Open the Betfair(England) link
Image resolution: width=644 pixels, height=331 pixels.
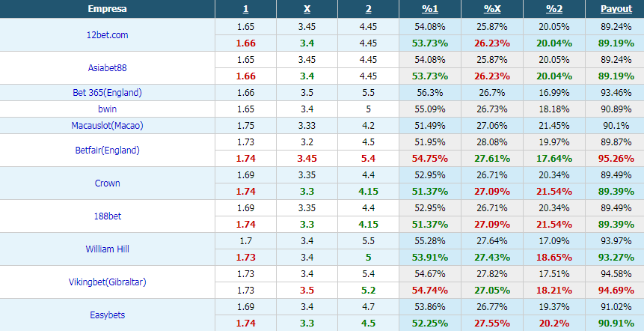point(107,150)
